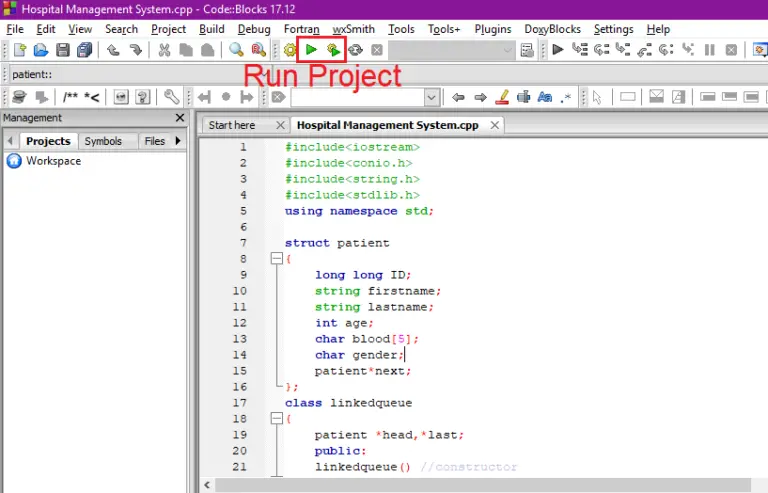Click the Undo arrow icon
The width and height of the screenshot is (768, 493).
point(111,49)
